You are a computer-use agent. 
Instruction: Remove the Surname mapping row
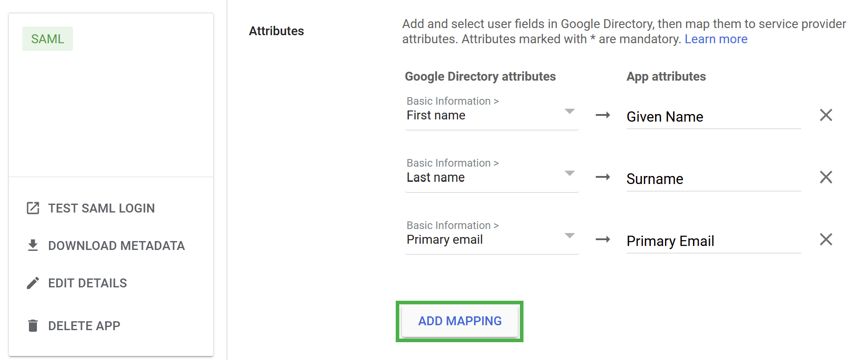click(826, 177)
